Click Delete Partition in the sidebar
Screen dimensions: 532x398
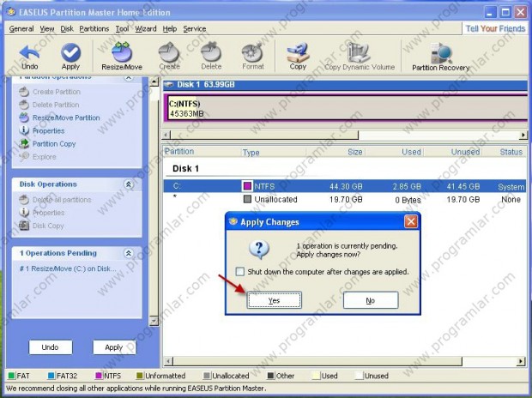pyautogui.click(x=49, y=105)
